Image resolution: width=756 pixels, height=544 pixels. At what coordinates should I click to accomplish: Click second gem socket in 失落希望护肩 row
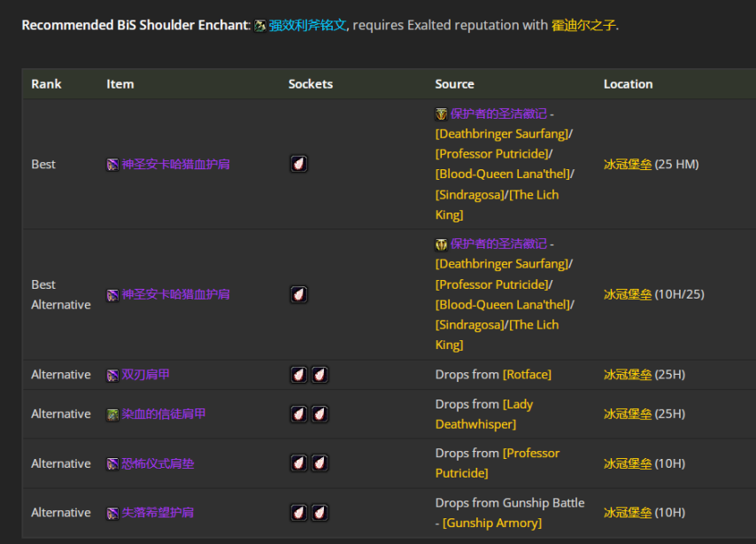pyautogui.click(x=320, y=512)
